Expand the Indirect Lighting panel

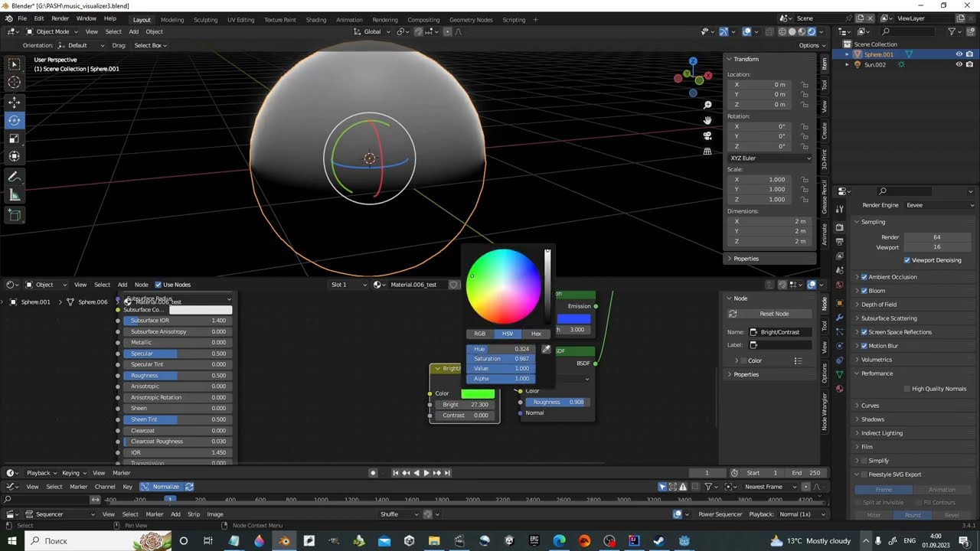881,433
